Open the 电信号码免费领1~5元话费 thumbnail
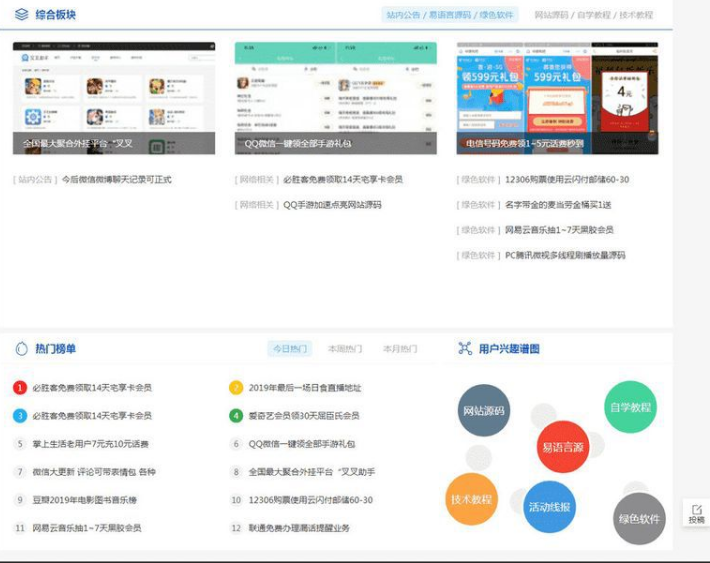The width and height of the screenshot is (710, 563). coord(557,98)
